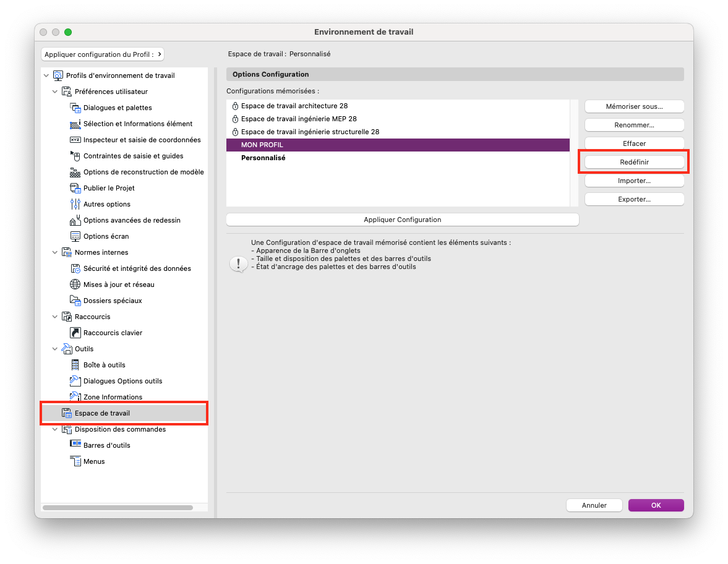728x564 pixels.
Task: Click the Zone Informations icon
Action: pos(75,396)
